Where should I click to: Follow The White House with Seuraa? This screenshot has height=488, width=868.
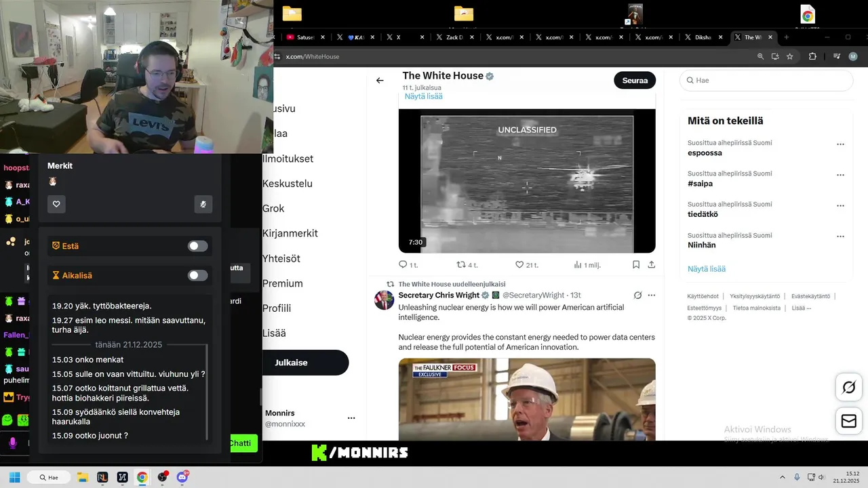tap(635, 80)
